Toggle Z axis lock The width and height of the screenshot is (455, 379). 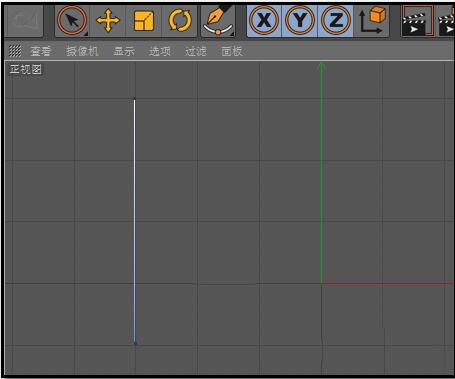(x=335, y=21)
